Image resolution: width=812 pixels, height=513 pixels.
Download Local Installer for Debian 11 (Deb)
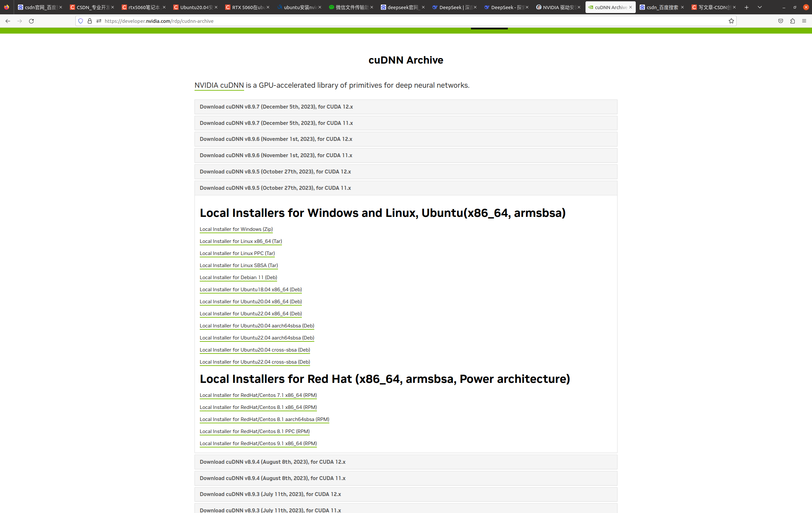[x=238, y=278]
